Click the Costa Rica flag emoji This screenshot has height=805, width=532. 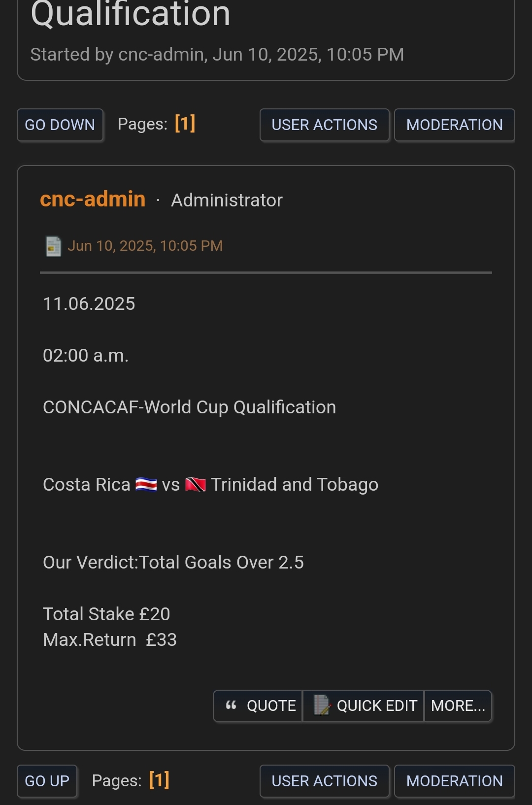(146, 485)
